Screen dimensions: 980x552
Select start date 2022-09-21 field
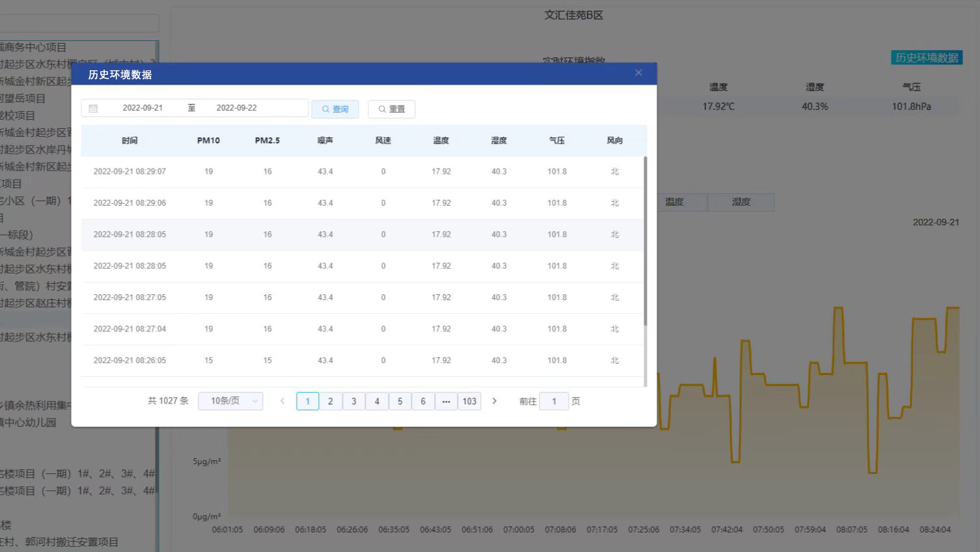pyautogui.click(x=143, y=108)
